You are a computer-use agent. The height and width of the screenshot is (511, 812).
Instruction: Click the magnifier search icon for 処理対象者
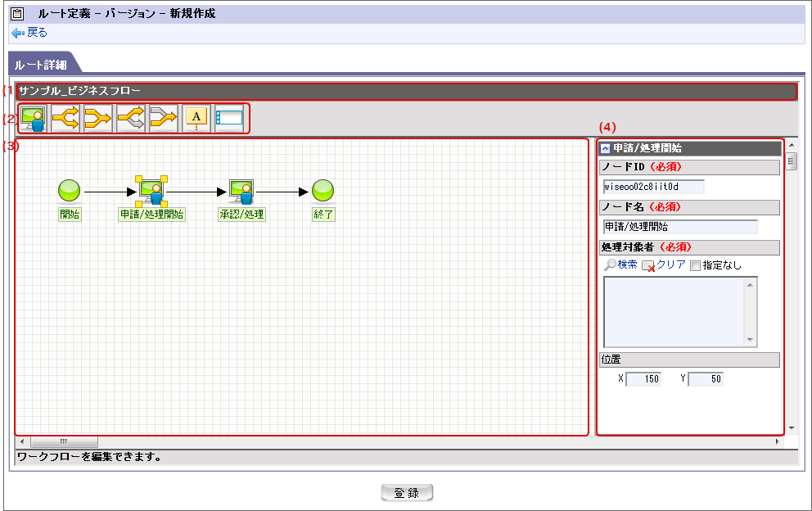coord(610,265)
